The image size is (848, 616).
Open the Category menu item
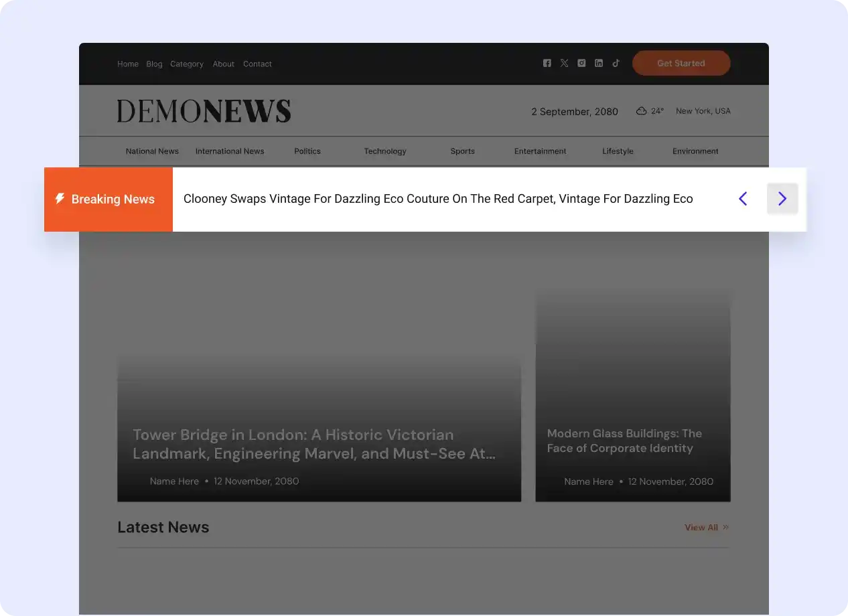(x=187, y=64)
